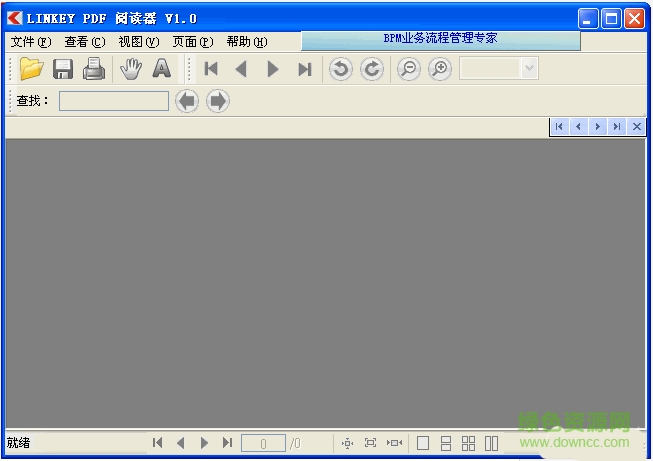Image resolution: width=653 pixels, height=461 pixels.
Task: Open the 视图 menu
Action: [138, 42]
